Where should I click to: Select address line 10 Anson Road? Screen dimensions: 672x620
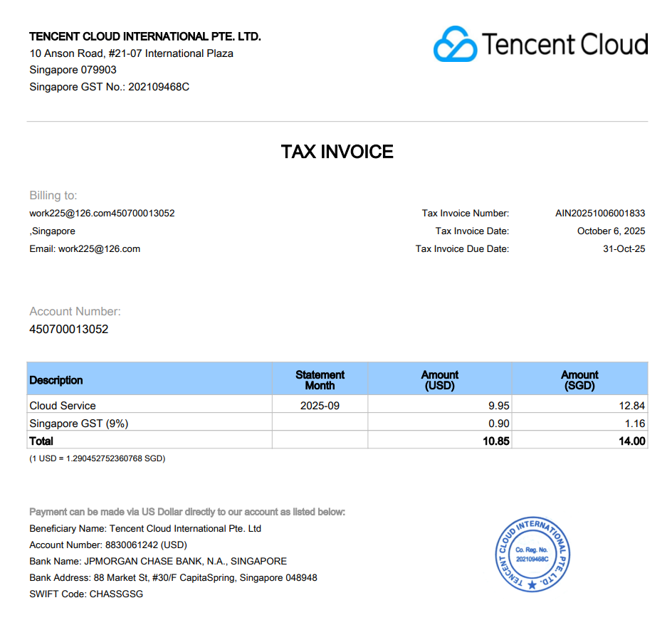131,53
